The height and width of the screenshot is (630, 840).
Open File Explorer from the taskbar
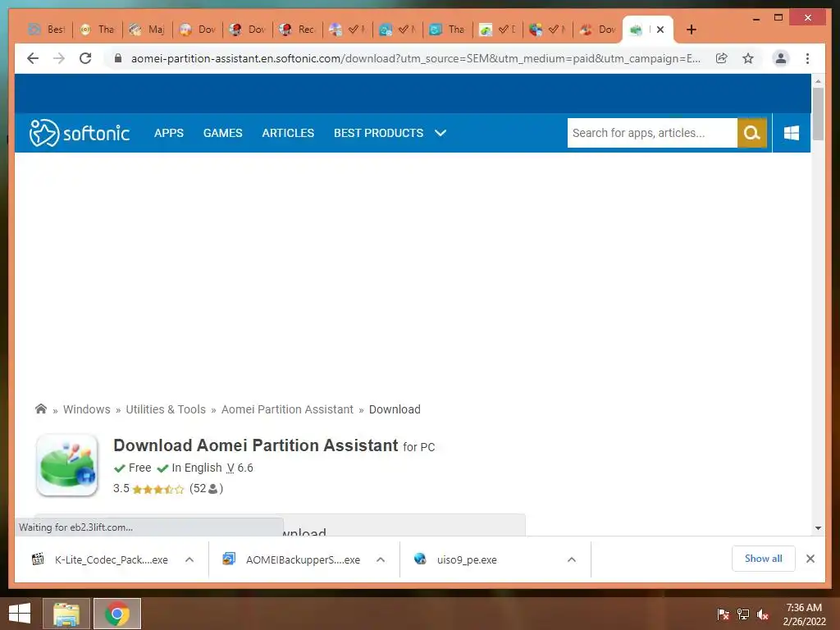66,614
